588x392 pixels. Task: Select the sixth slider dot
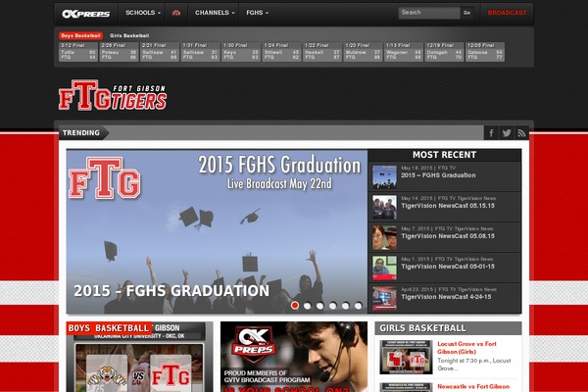point(358,306)
